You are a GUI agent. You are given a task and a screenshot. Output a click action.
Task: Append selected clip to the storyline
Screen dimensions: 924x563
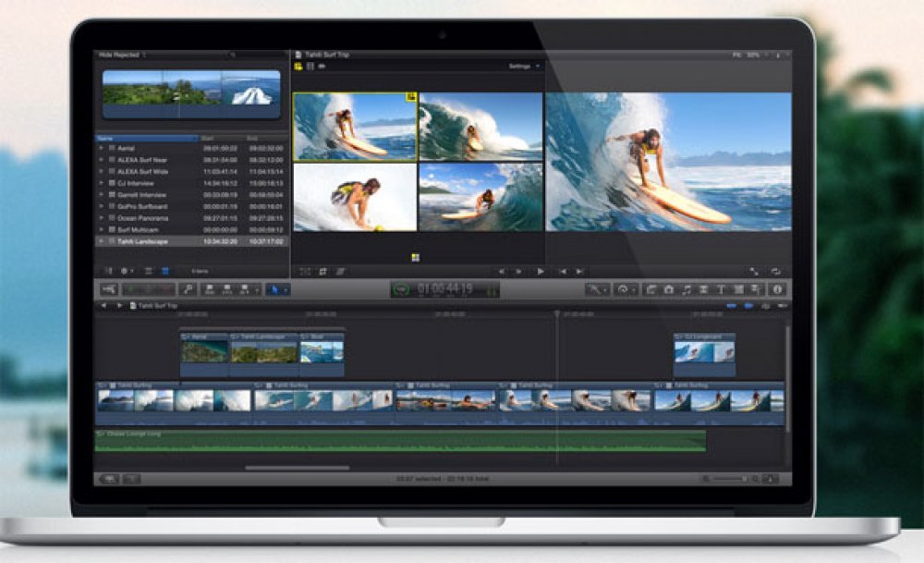244,289
